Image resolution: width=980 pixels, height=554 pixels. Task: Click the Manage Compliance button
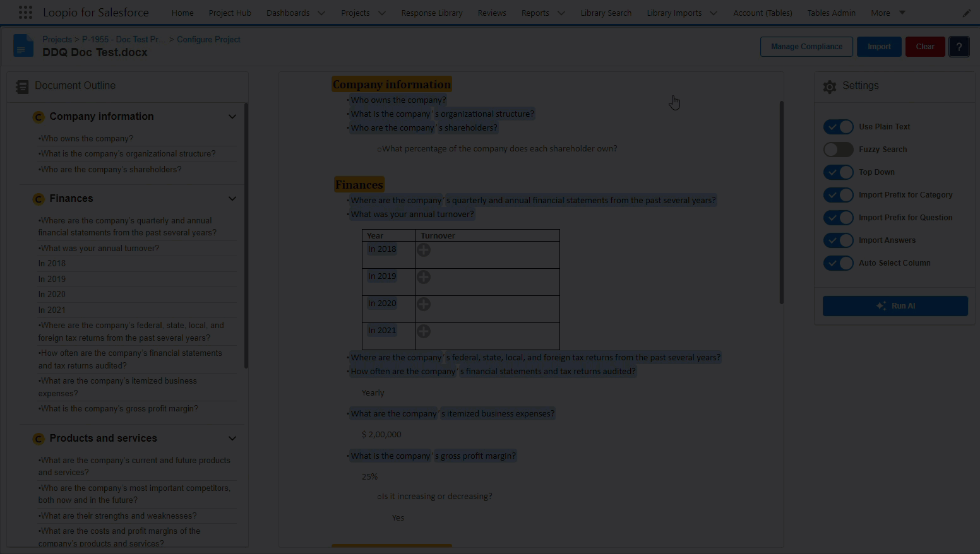tap(806, 47)
